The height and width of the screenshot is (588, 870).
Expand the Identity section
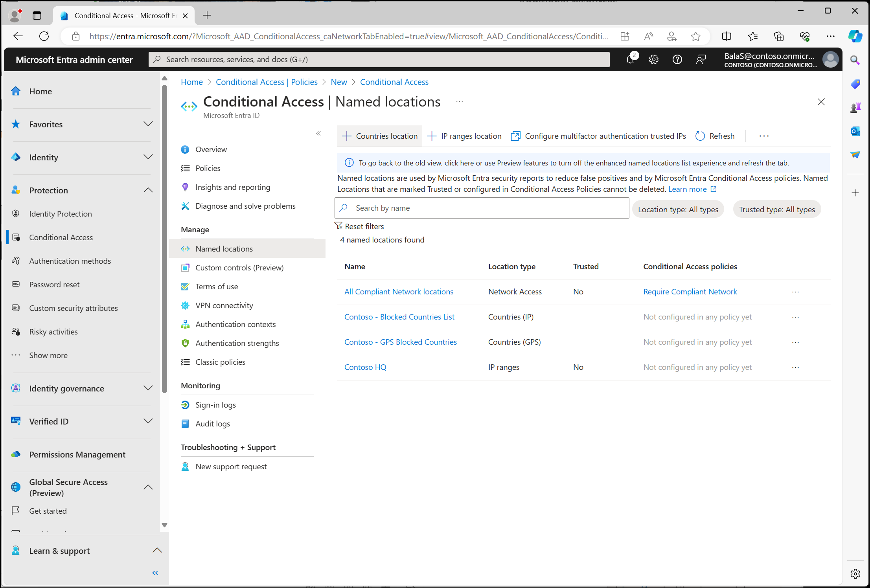(x=148, y=157)
